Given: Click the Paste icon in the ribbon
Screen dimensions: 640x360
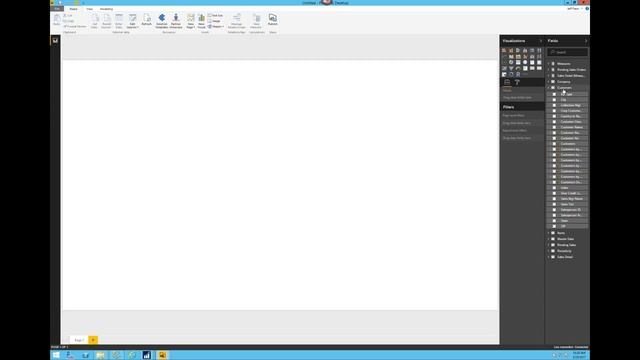Looking at the screenshot, I should coord(57,19).
